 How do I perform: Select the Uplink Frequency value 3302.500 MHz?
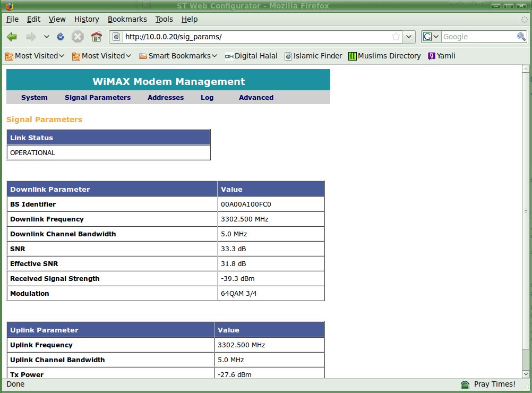point(241,345)
